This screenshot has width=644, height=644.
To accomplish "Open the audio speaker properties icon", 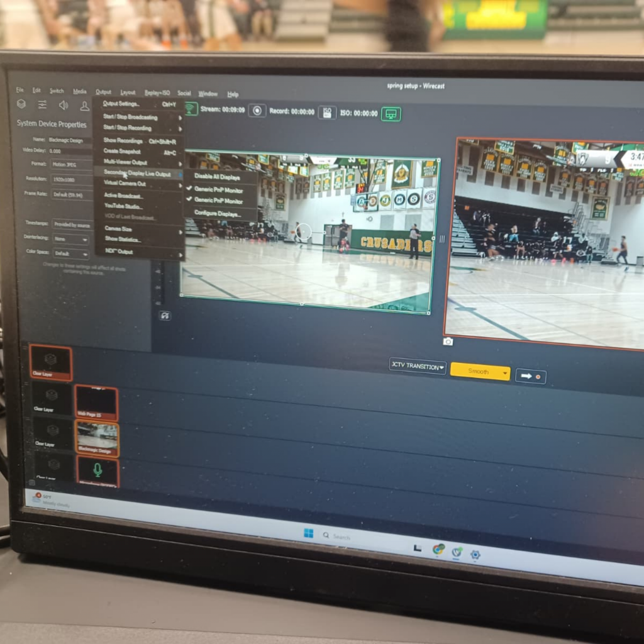I will click(63, 105).
